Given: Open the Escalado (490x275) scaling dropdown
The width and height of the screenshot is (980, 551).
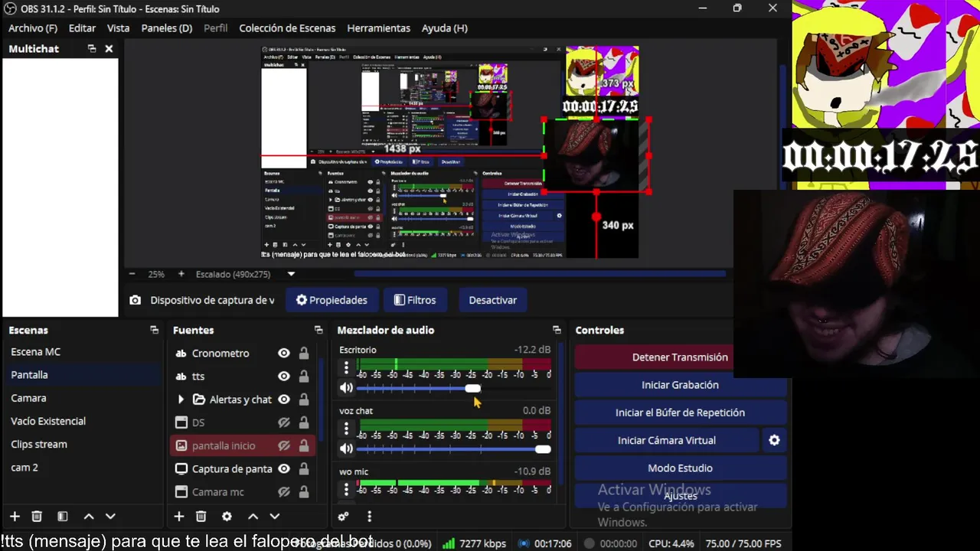Looking at the screenshot, I should 291,274.
